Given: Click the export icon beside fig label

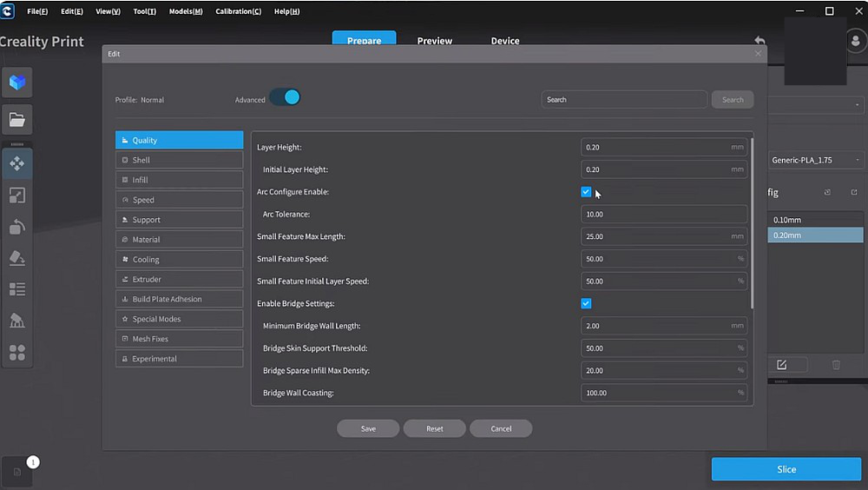Looking at the screenshot, I should tap(854, 192).
